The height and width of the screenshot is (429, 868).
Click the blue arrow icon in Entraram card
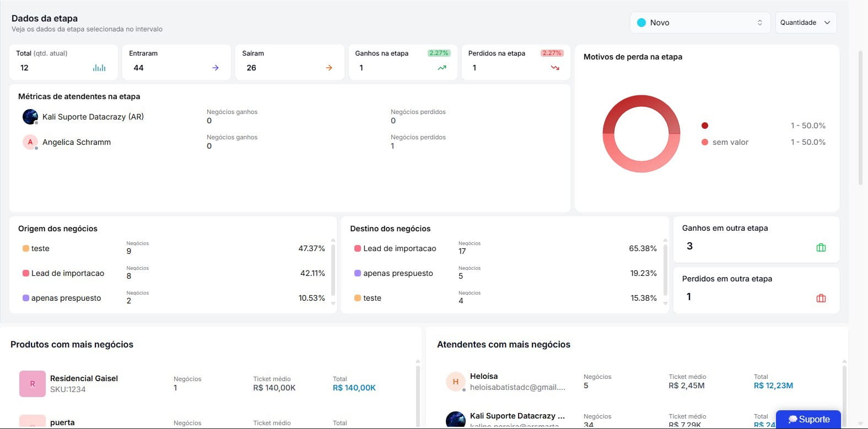[215, 68]
